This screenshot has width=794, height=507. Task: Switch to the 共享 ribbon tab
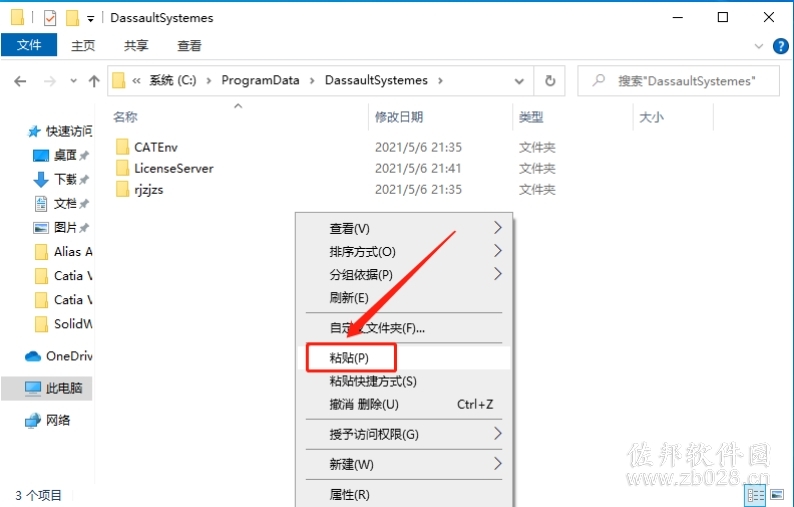[x=136, y=46]
